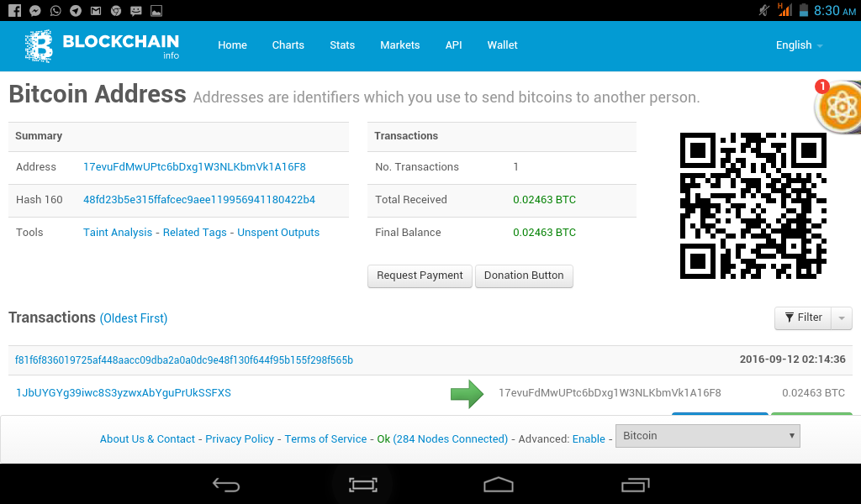
Task: Open the API menu item
Action: [453, 45]
